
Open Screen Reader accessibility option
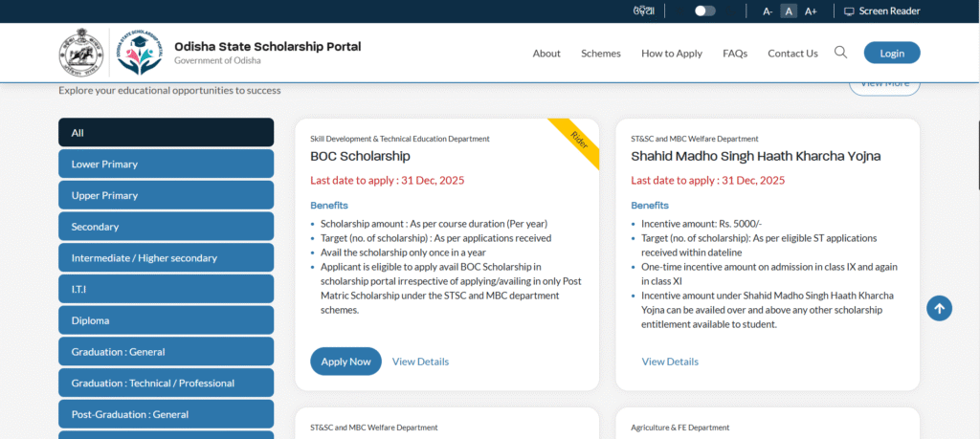(881, 11)
